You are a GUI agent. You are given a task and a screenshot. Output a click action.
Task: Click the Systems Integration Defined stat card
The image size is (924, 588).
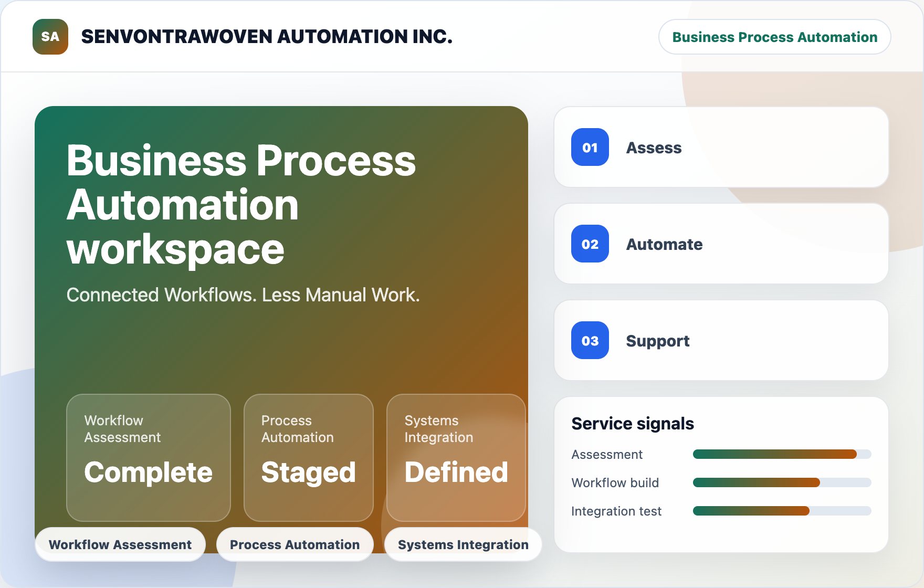point(456,458)
